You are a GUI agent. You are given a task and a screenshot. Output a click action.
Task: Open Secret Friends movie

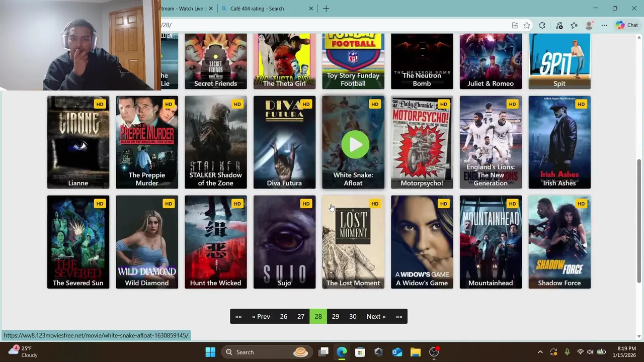216,61
